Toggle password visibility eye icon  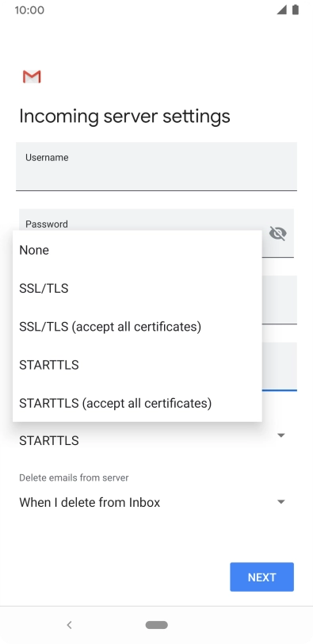coord(277,233)
